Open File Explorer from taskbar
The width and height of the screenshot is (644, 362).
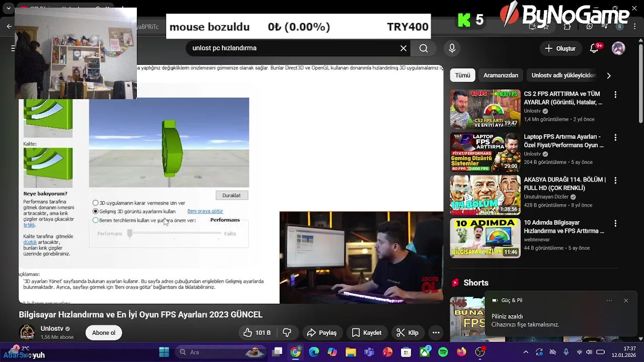coord(351,352)
